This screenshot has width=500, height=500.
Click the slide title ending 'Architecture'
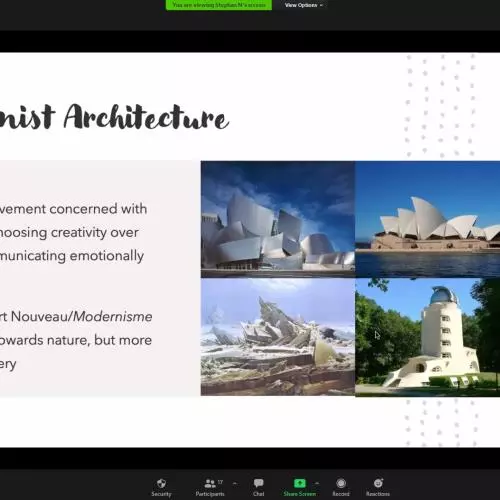(114, 117)
